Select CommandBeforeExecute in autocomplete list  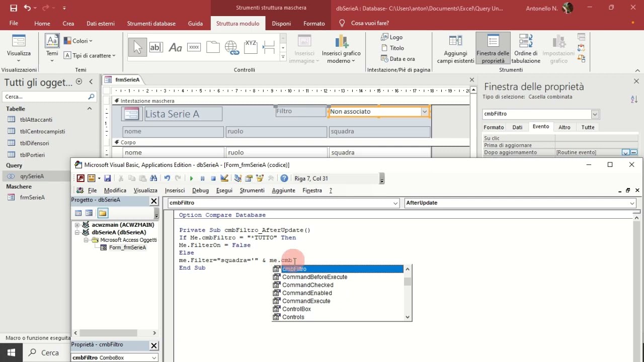pos(314,277)
